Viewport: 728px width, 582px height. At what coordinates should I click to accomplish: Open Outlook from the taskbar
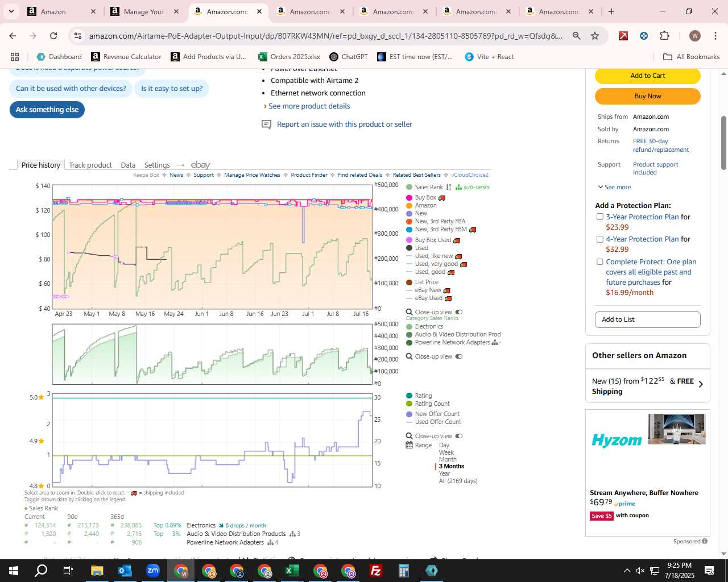[x=125, y=571]
